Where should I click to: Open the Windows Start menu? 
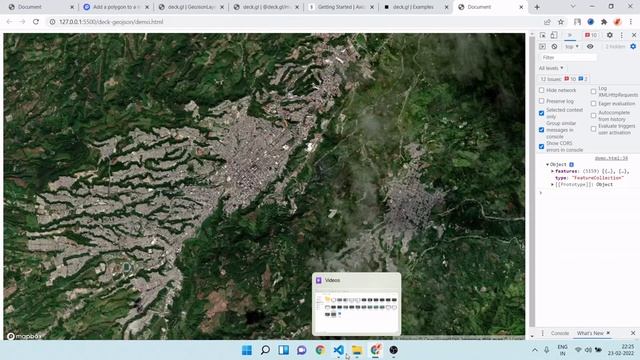pos(247,350)
